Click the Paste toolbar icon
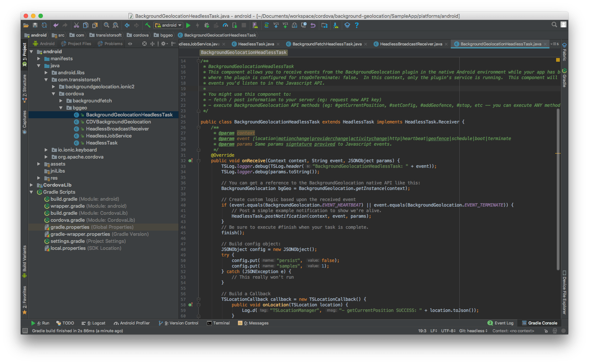 click(x=95, y=25)
